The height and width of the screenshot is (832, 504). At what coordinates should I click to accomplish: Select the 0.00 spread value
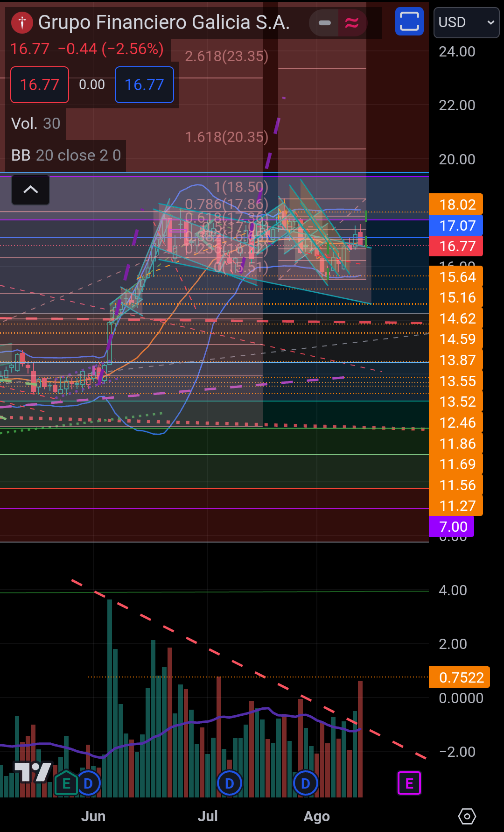(x=92, y=85)
